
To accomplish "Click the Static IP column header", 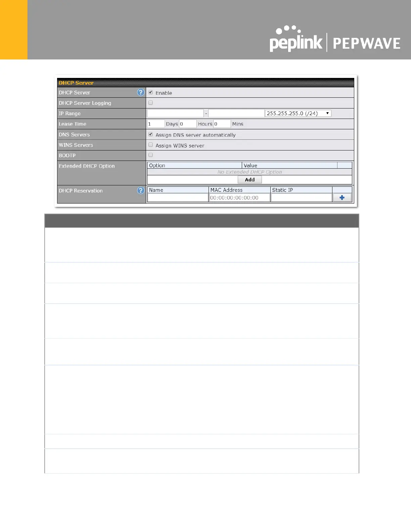I will coord(302,190).
